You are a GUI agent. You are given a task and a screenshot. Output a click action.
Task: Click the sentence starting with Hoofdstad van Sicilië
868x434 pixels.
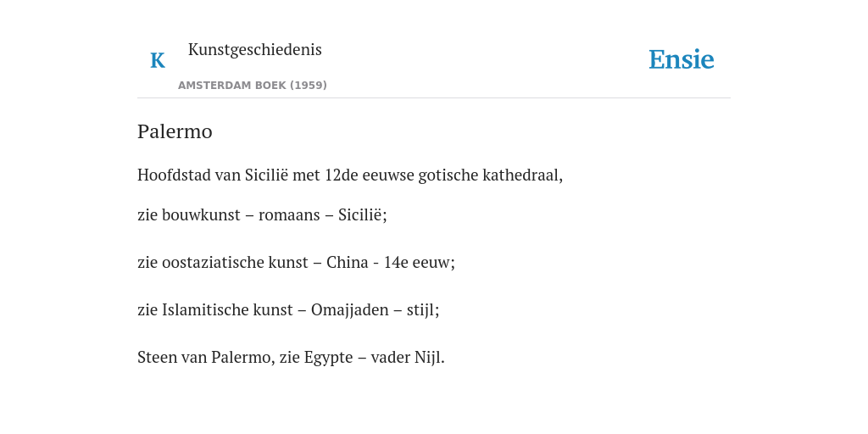point(350,175)
